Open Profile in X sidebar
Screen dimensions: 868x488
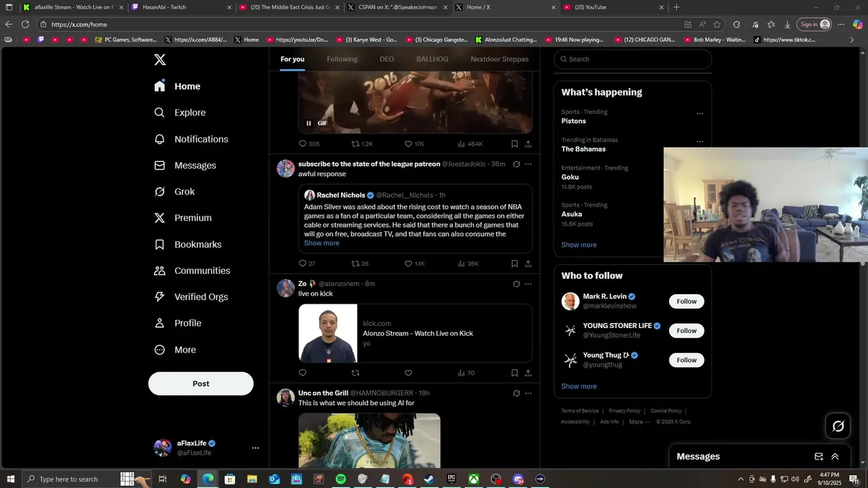point(178,323)
